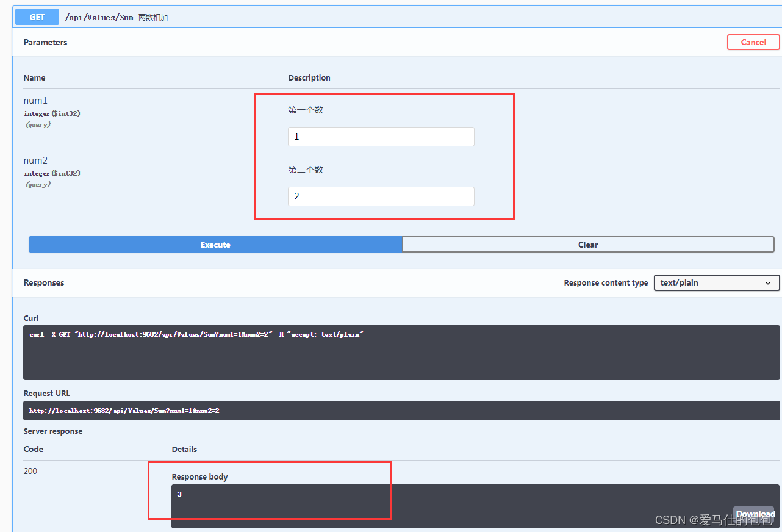The image size is (782, 532).
Task: Click the Parameters section header
Action: click(46, 42)
